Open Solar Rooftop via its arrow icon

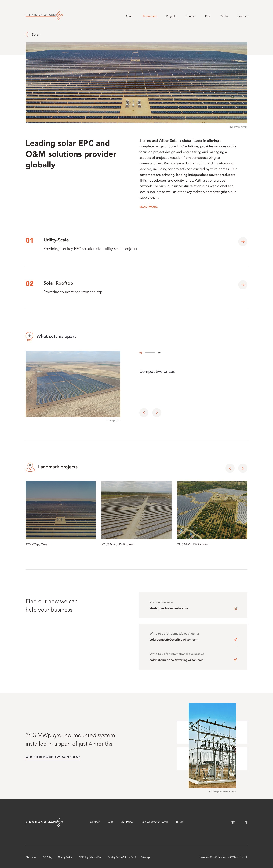pyautogui.click(x=243, y=285)
